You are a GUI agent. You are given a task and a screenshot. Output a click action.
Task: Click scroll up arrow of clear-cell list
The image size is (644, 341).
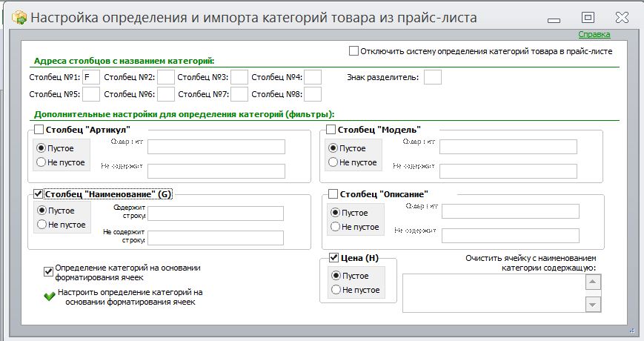(x=593, y=282)
